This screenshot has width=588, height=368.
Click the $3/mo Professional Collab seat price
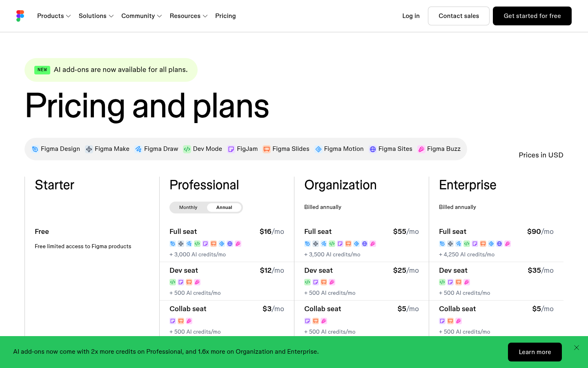click(273, 309)
